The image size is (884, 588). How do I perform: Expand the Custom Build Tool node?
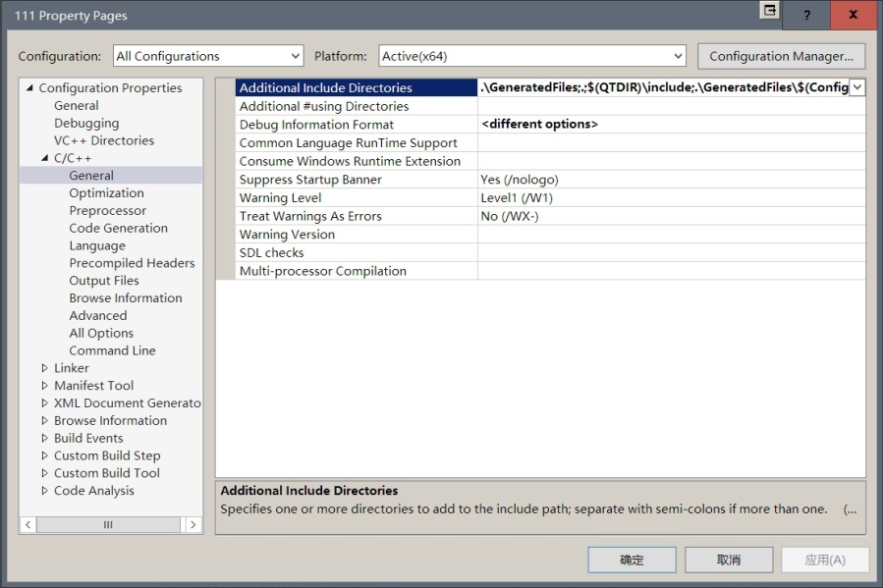[x=44, y=473]
